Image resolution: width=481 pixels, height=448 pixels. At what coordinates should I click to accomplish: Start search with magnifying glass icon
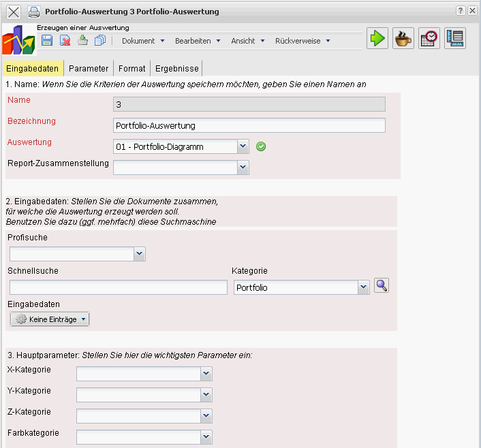(x=382, y=286)
